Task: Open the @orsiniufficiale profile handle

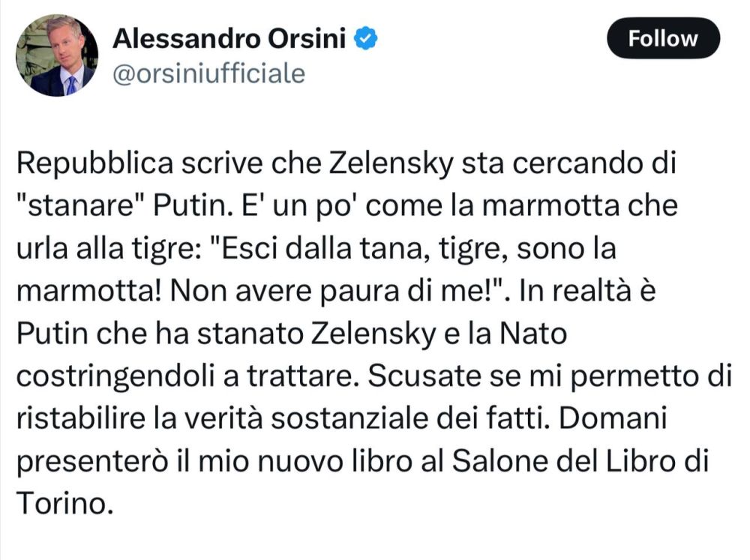Action: tap(210, 73)
